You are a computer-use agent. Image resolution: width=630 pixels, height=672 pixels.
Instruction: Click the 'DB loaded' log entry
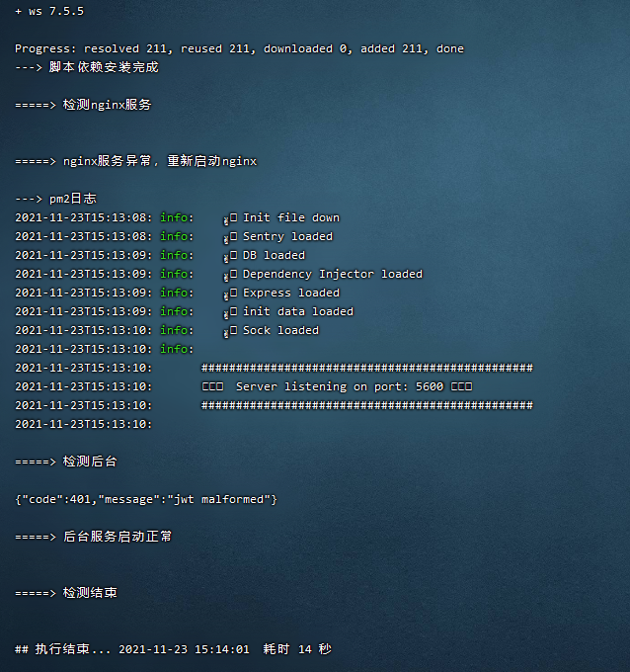click(x=275, y=255)
